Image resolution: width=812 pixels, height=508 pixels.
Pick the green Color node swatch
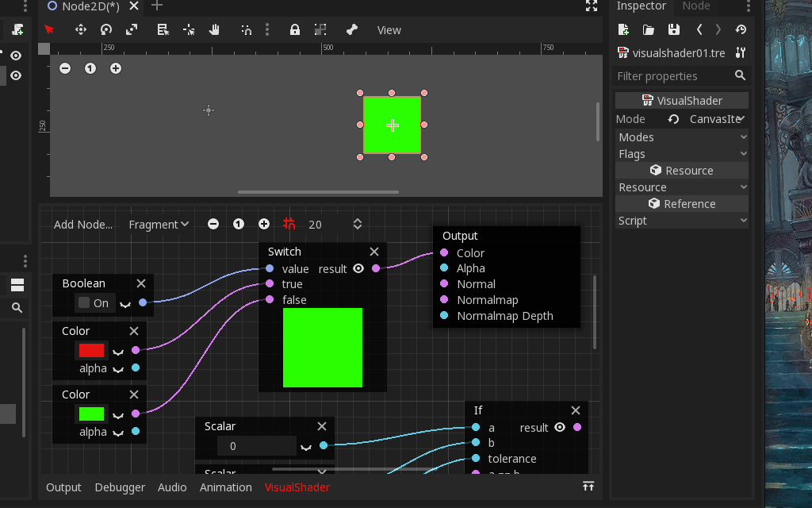click(x=91, y=414)
